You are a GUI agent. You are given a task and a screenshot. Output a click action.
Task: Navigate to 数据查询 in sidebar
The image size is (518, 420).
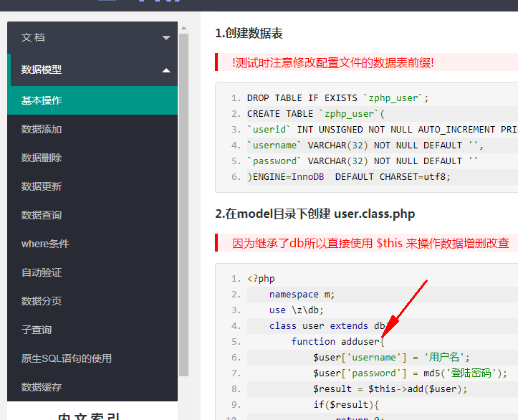(42, 215)
